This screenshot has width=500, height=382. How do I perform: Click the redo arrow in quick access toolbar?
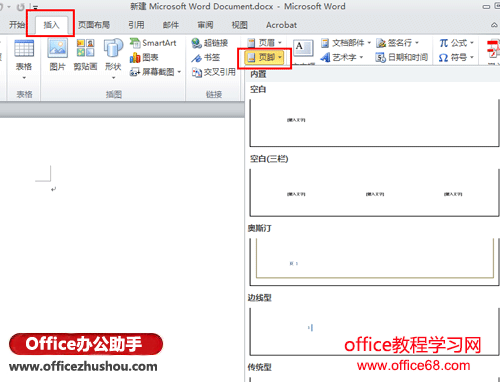click(x=21, y=7)
